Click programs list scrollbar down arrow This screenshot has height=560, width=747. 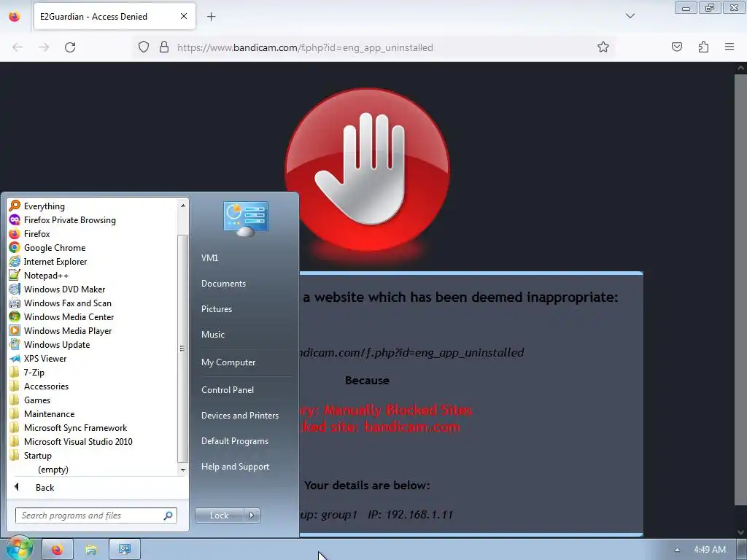point(182,470)
